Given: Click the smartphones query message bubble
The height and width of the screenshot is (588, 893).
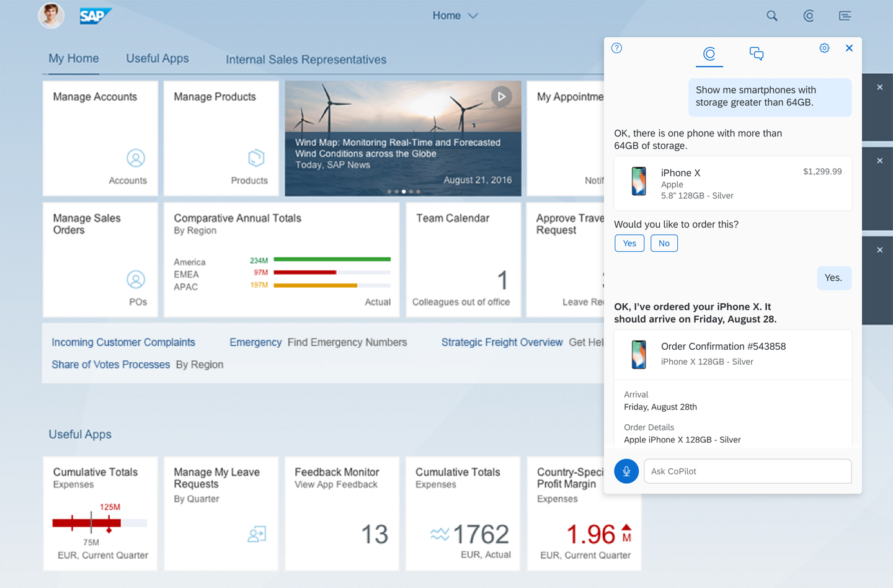Looking at the screenshot, I should [770, 97].
